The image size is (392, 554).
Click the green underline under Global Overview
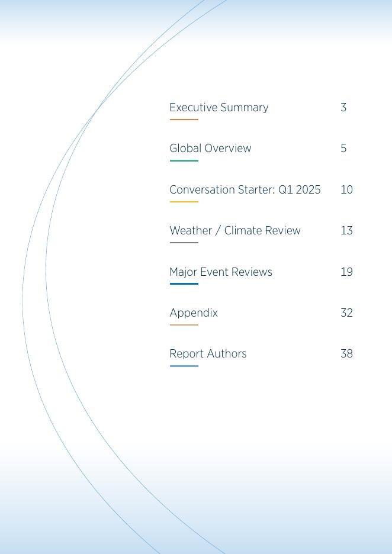click(x=184, y=160)
